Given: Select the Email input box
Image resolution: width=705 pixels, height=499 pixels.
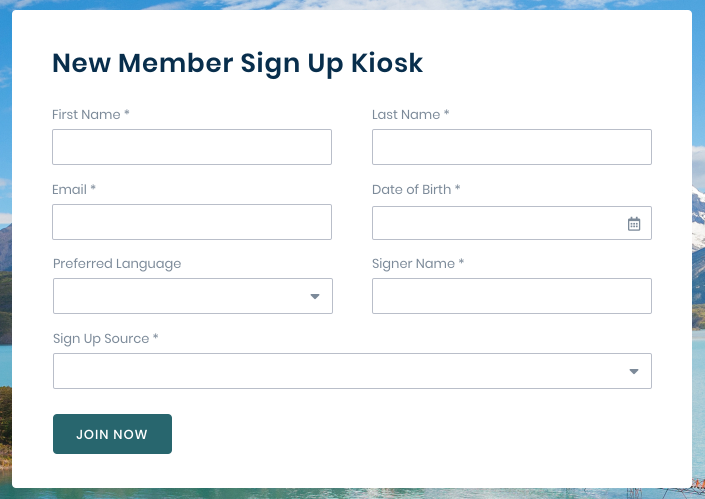Looking at the screenshot, I should [192, 222].
